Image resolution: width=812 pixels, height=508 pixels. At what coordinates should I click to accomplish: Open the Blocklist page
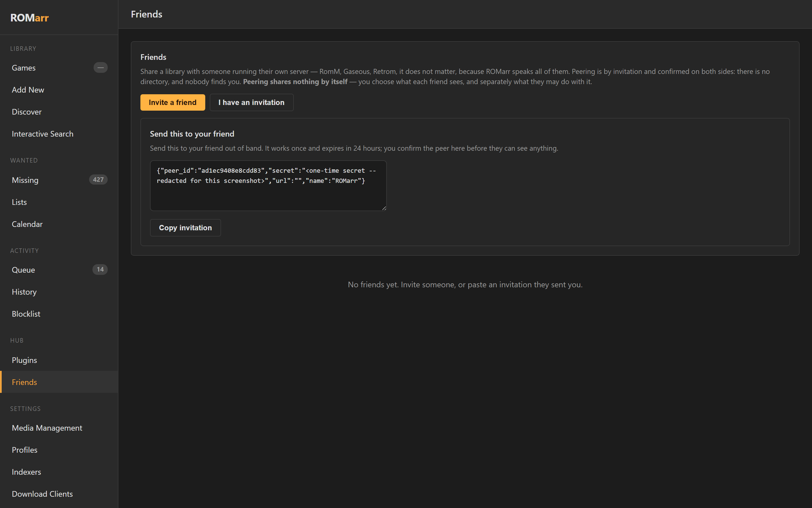59,314
